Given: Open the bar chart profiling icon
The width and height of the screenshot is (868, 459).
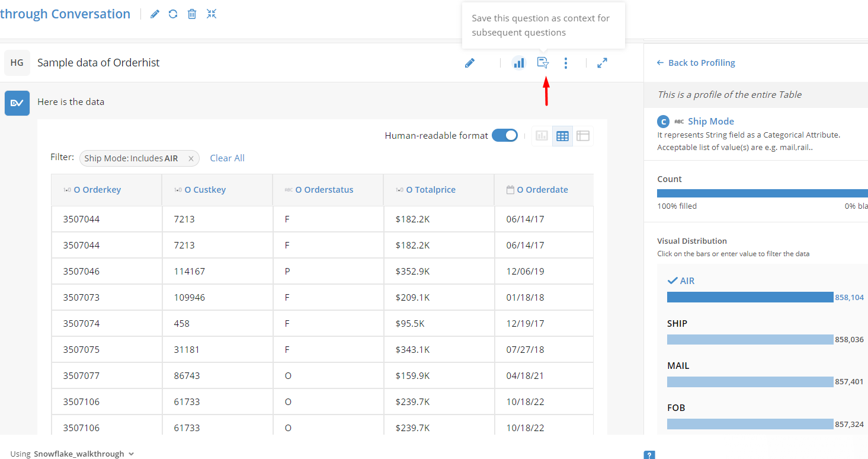Looking at the screenshot, I should point(519,63).
